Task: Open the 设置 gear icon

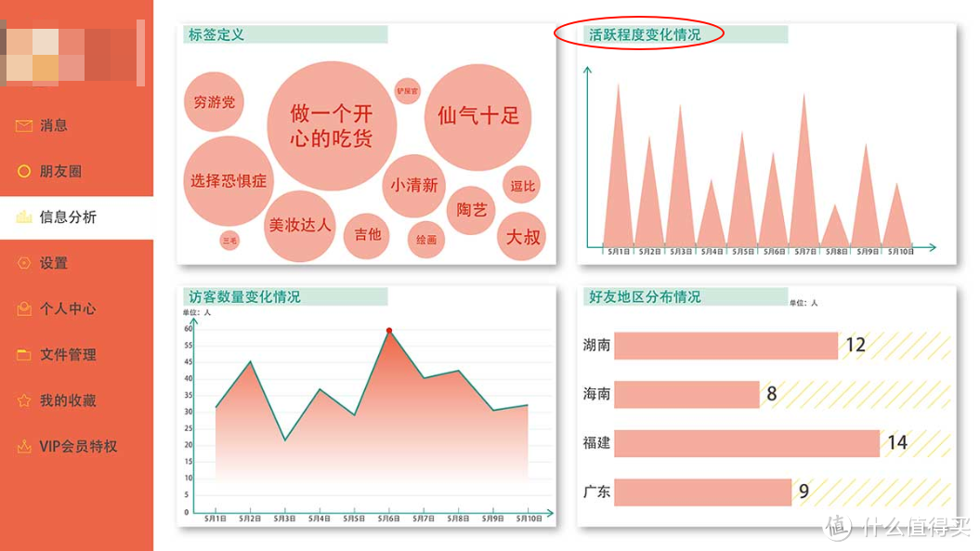Action: 23,263
